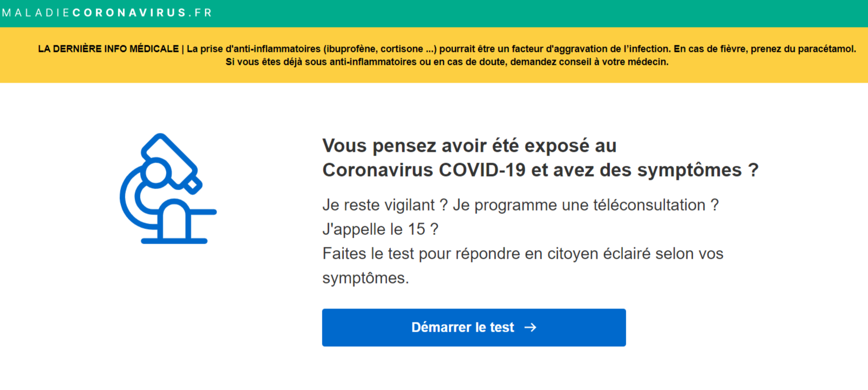Click the LA DERNIÈRE INFO MÉDICALE banner
This screenshot has height=390, width=868.
coord(108,49)
